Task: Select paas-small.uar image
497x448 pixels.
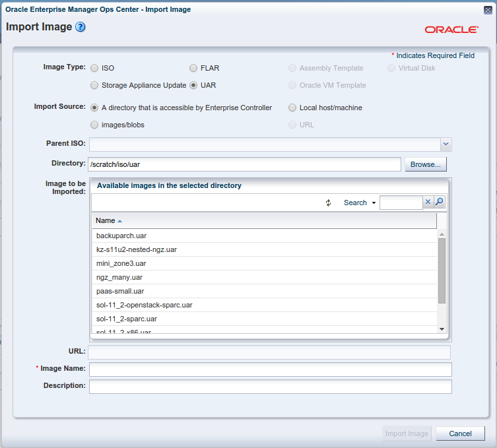Action: [265, 291]
